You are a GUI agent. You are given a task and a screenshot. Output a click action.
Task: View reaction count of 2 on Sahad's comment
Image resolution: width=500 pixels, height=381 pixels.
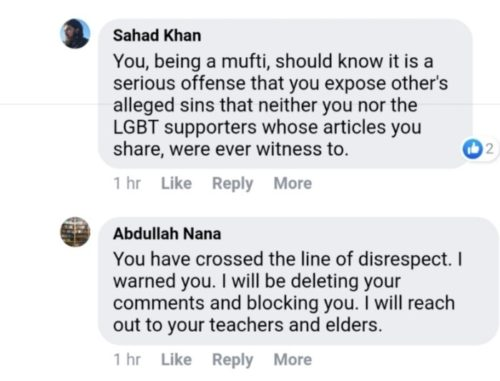coord(489,149)
